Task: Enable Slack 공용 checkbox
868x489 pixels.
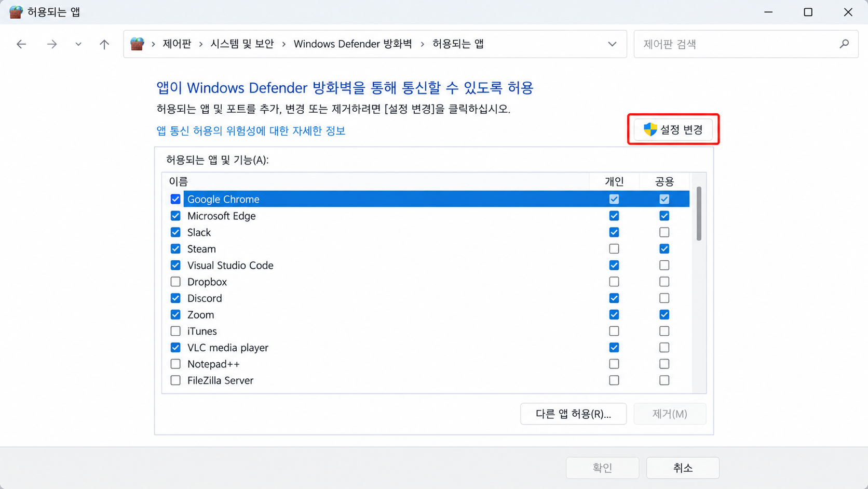Action: 664,232
